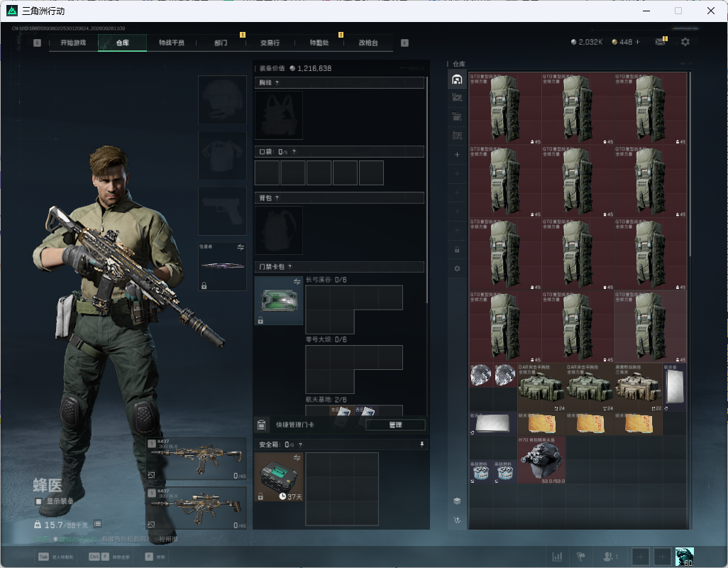728x568 pixels.
Task: Click the 2,032K currency balance
Action: (x=587, y=43)
